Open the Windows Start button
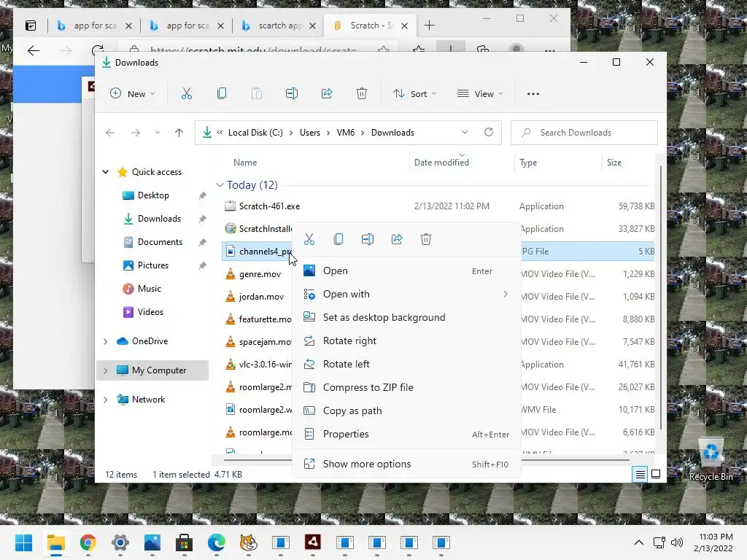Viewport: 747px width, 560px height. [x=23, y=542]
